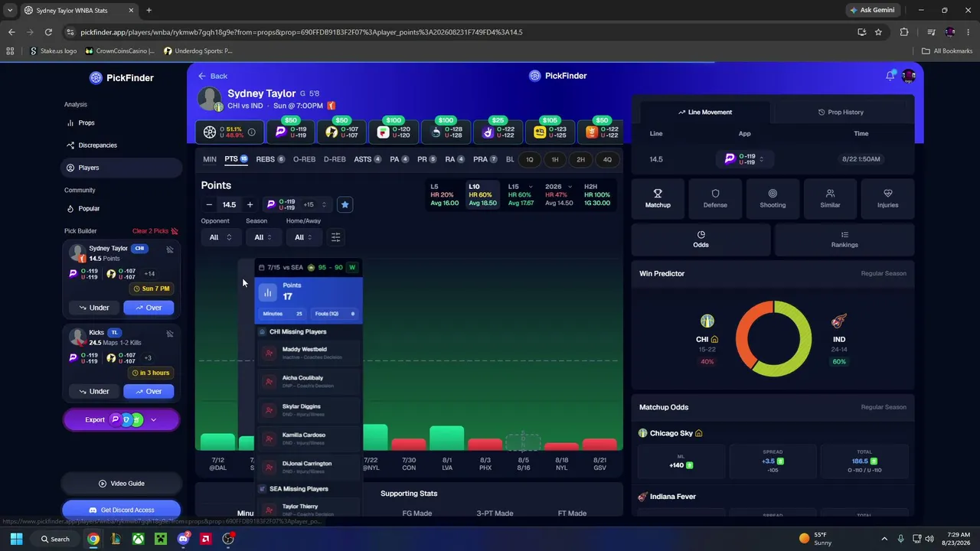Open the Injuries heart section
The image size is (980, 551).
887,198
